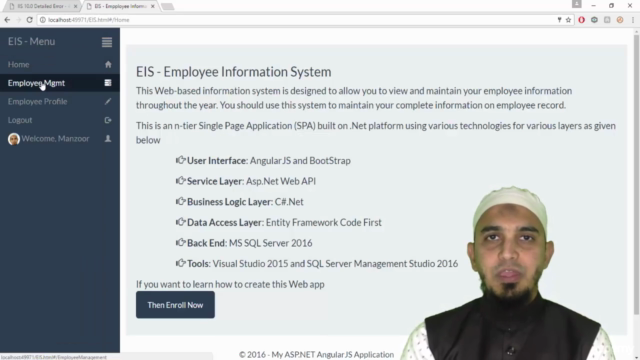Viewport: 640px width, 360px height.
Task: Click the red Opera extension icon
Action: click(582, 20)
